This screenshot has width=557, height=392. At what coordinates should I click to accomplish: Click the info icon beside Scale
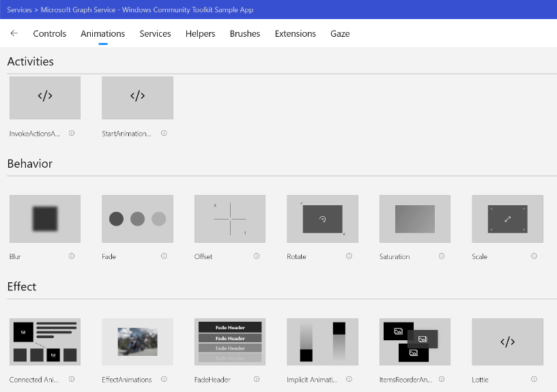tap(534, 256)
